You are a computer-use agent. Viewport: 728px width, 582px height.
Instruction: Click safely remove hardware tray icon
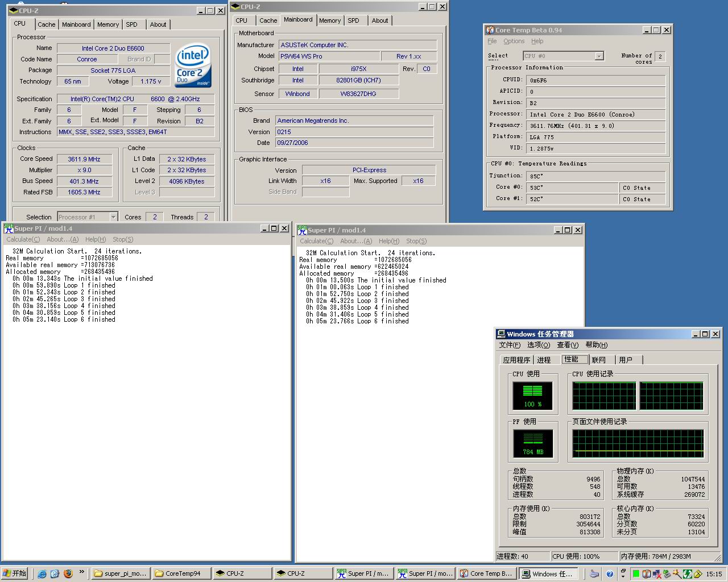[667, 574]
